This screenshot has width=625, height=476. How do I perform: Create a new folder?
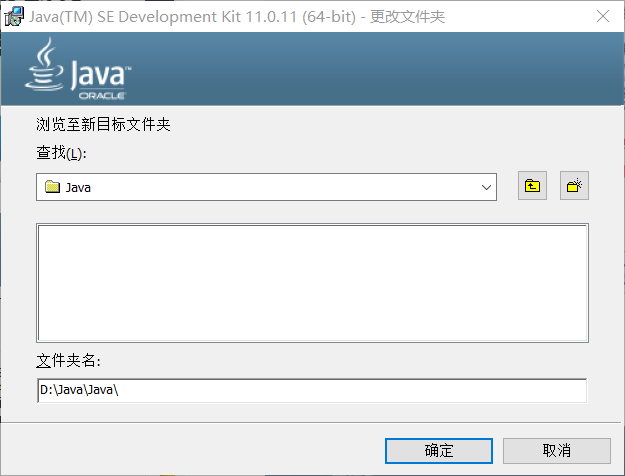tap(574, 186)
